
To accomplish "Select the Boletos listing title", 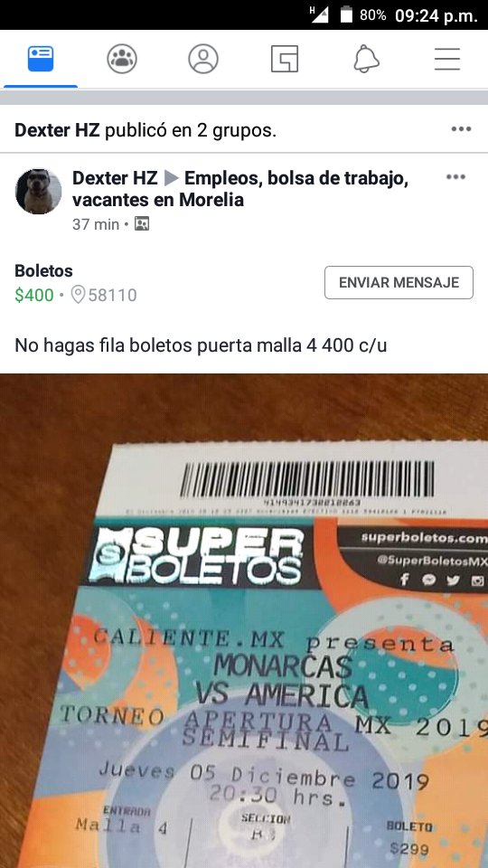I will tap(43, 270).
